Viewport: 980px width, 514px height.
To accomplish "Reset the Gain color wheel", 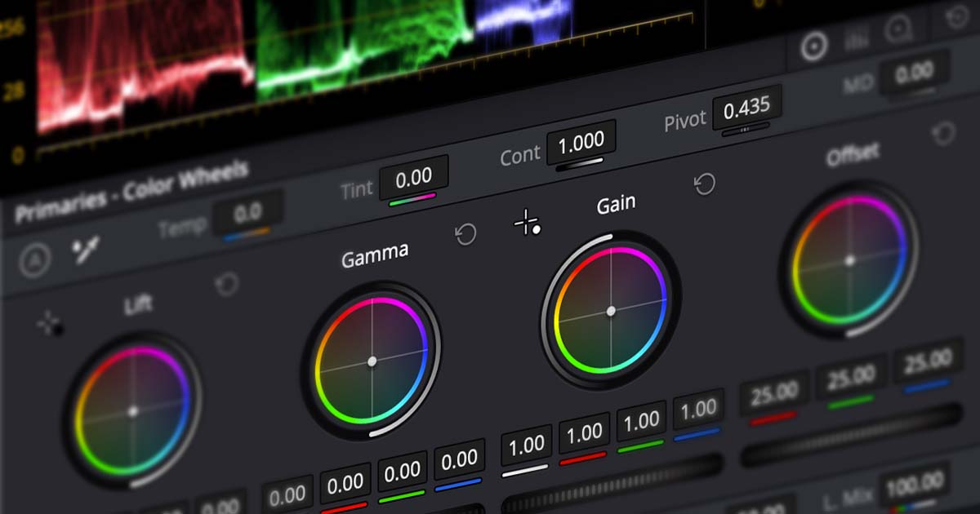I will pyautogui.click(x=703, y=183).
